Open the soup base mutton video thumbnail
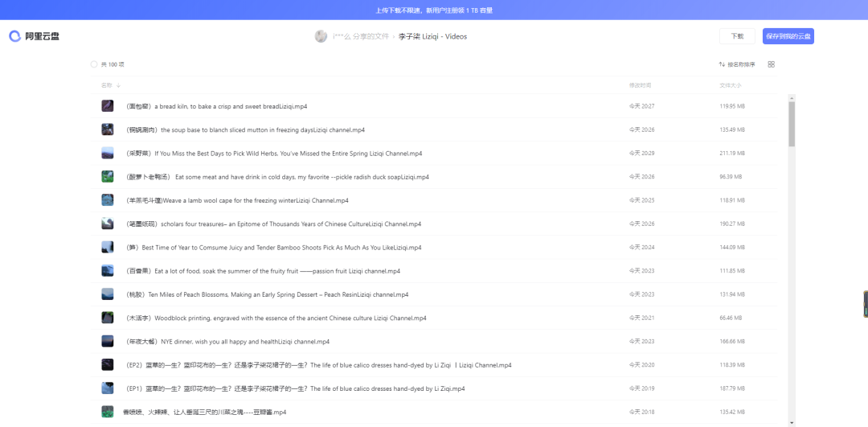The width and height of the screenshot is (868, 427). tap(108, 129)
